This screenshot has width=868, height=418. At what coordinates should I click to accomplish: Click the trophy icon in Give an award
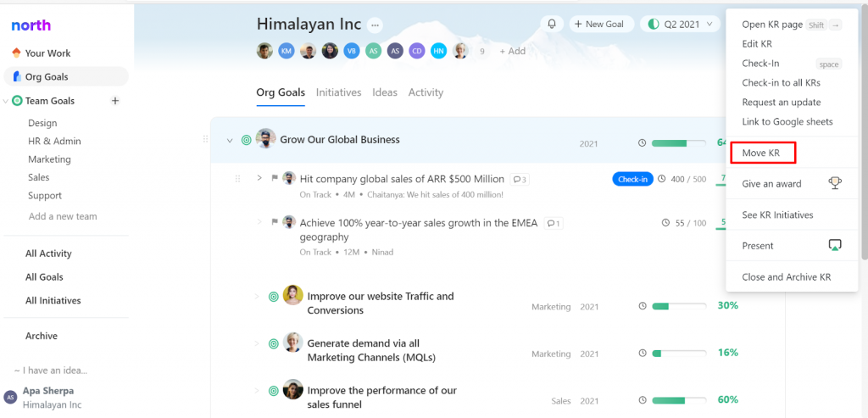click(835, 183)
